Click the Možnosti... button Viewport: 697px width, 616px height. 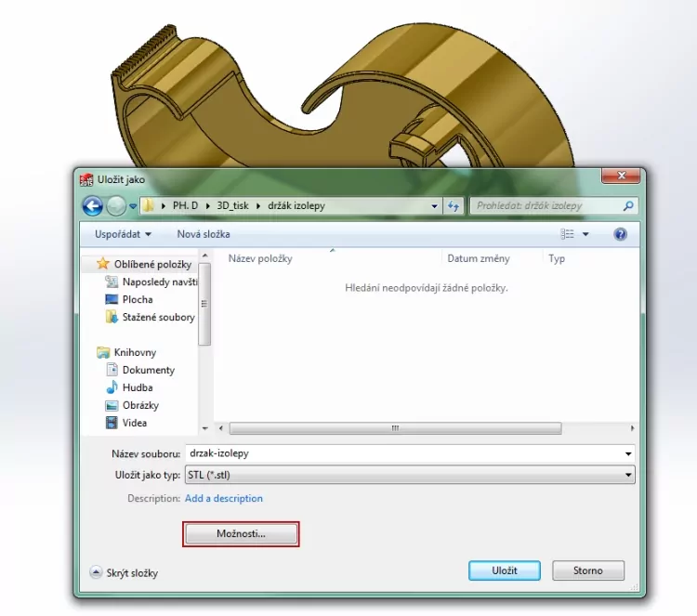(241, 534)
